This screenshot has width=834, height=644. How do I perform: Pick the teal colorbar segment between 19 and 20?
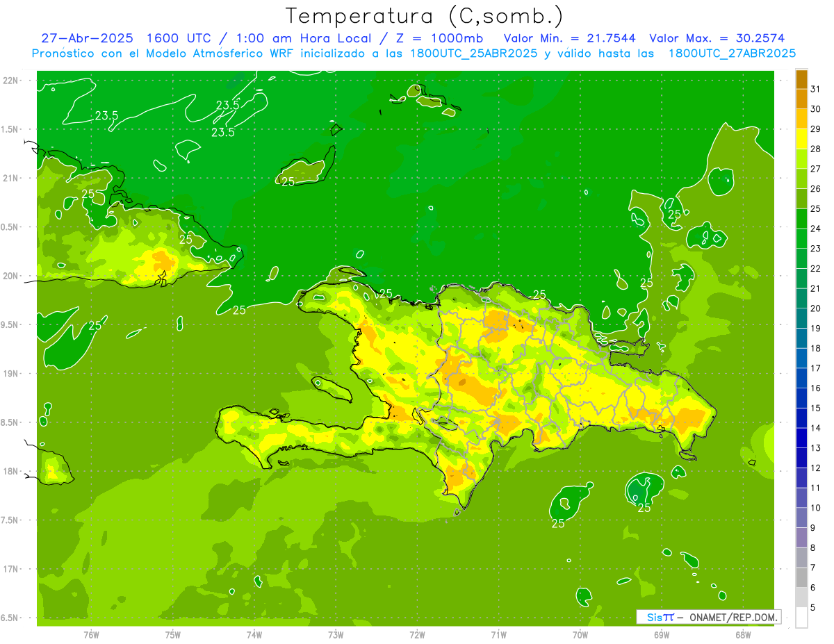click(801, 318)
